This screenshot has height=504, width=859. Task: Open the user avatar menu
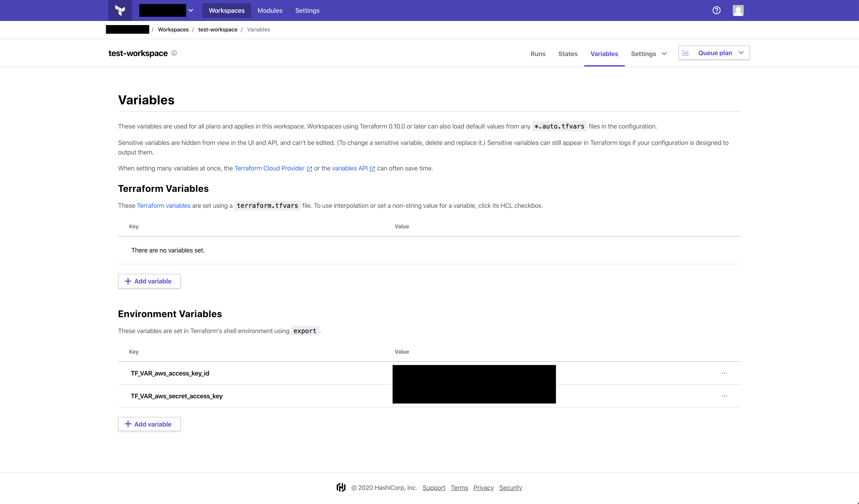(x=738, y=10)
